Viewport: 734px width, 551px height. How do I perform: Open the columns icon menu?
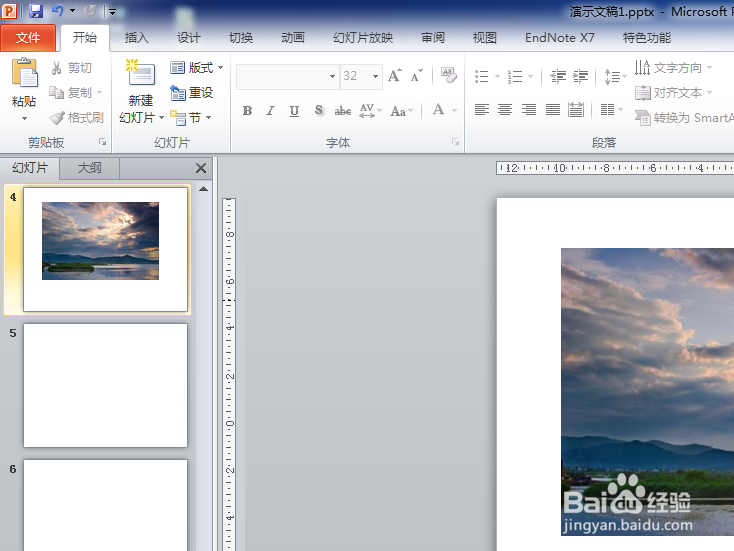tap(611, 110)
